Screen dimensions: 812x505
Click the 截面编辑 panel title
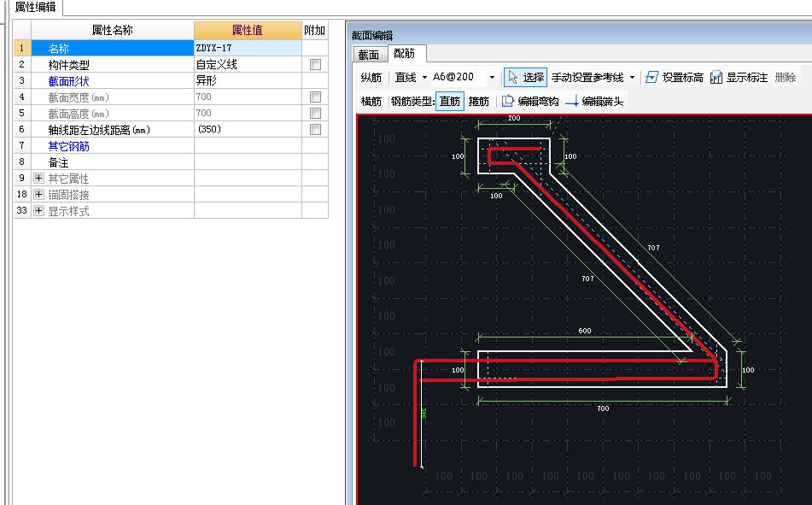point(371,35)
